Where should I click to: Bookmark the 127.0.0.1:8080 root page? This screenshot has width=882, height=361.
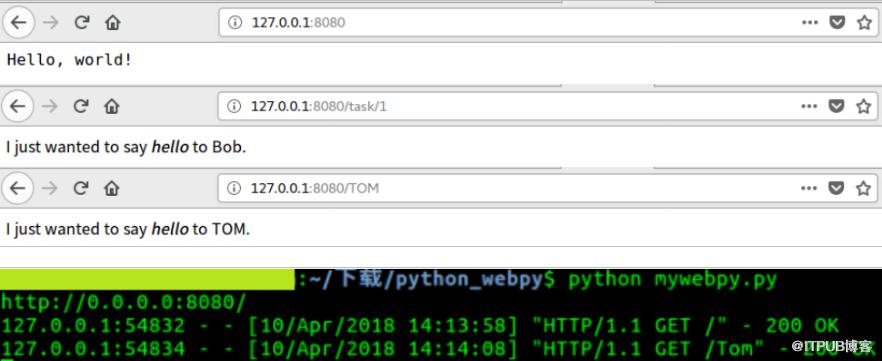coord(864,22)
